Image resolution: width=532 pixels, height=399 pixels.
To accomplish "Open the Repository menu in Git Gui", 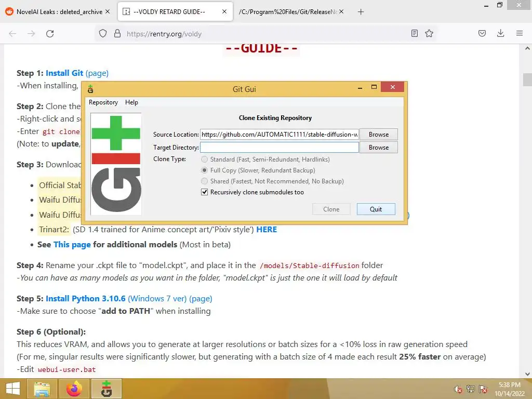I will click(x=103, y=102).
